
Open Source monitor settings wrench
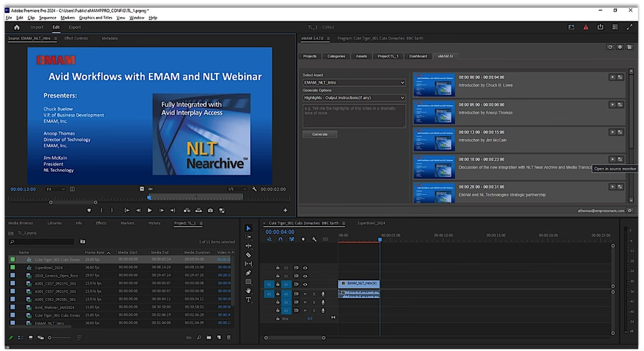255,189
